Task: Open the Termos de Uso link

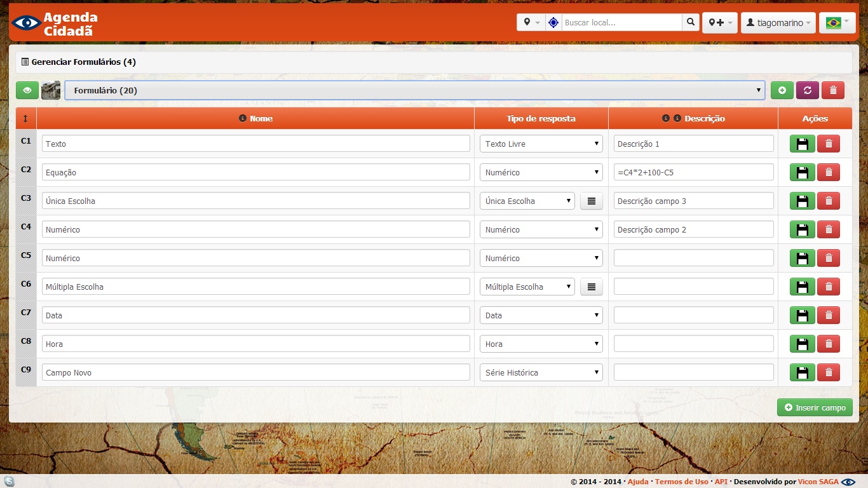Action: click(x=681, y=482)
